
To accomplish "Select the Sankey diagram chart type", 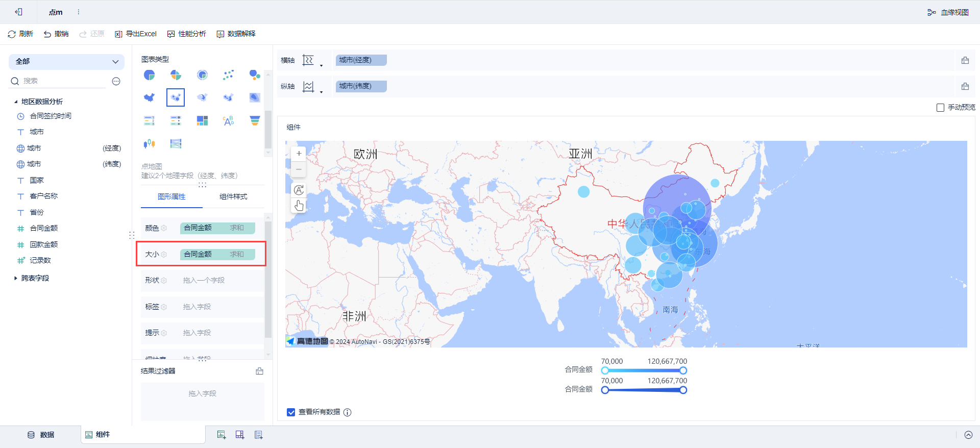I will [x=176, y=143].
